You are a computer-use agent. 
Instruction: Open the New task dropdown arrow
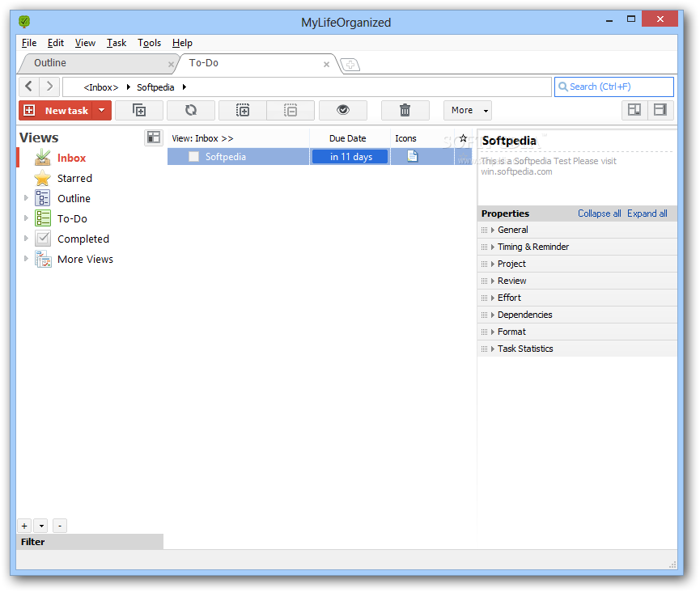102,110
